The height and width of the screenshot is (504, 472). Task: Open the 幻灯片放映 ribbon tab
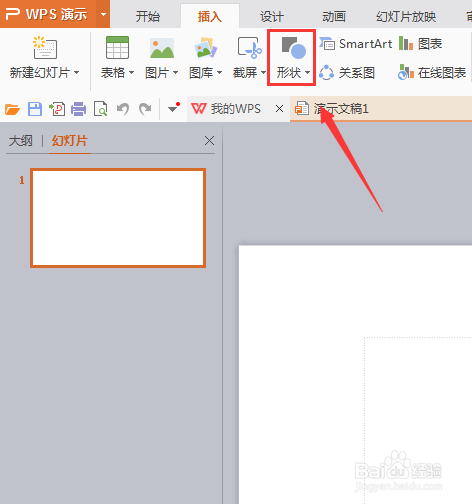point(406,16)
